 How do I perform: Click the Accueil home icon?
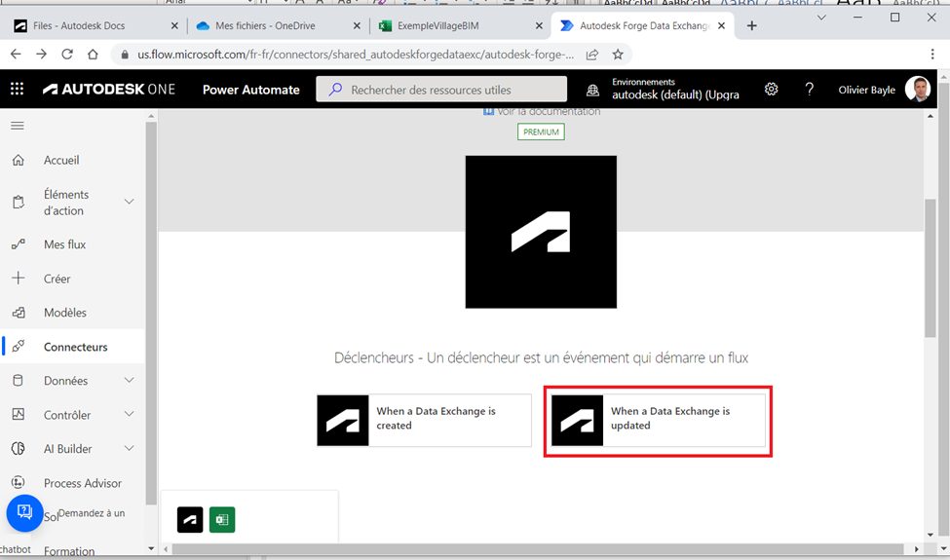19,161
